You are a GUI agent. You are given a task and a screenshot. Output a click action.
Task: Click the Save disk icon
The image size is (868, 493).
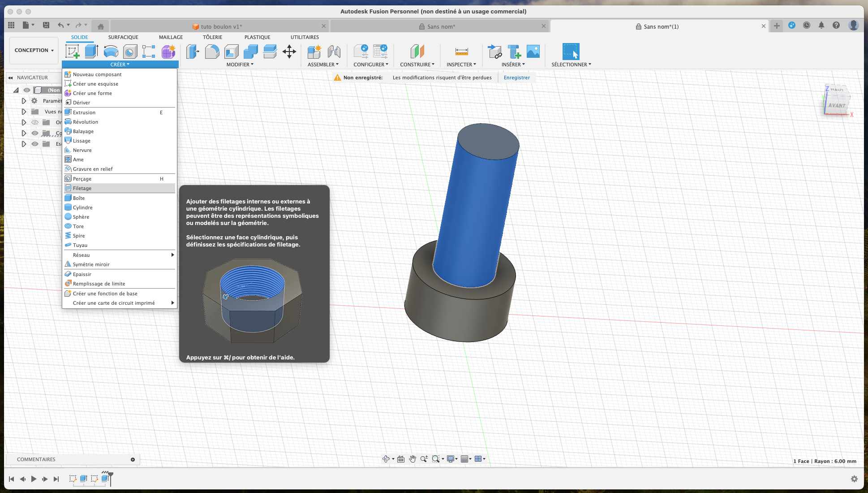coord(46,25)
